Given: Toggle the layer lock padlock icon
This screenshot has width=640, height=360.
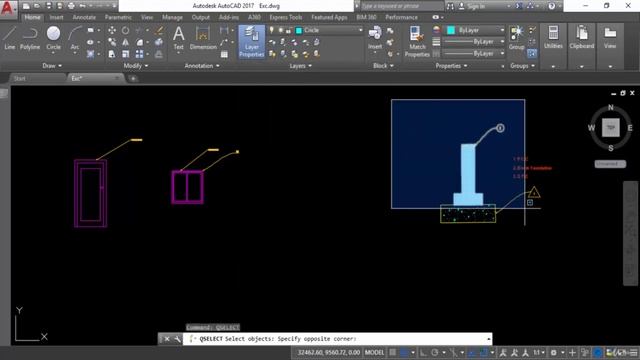Looking at the screenshot, I should point(289,30).
